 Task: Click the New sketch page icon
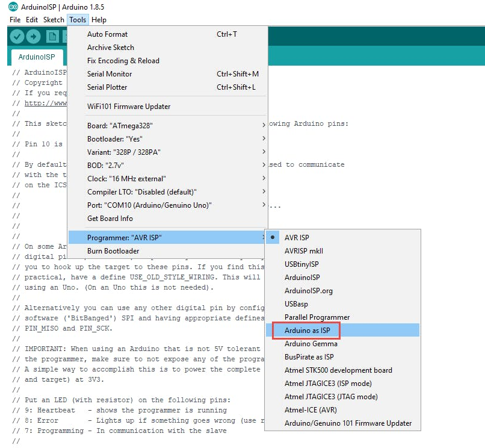coord(53,37)
